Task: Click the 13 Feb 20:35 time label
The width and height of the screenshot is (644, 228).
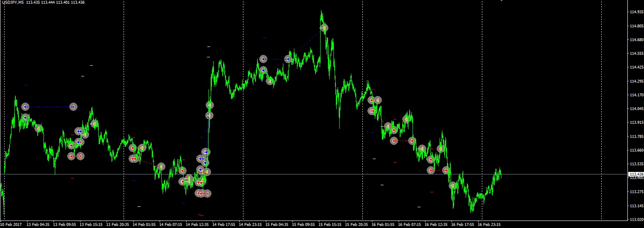Action: point(118,224)
